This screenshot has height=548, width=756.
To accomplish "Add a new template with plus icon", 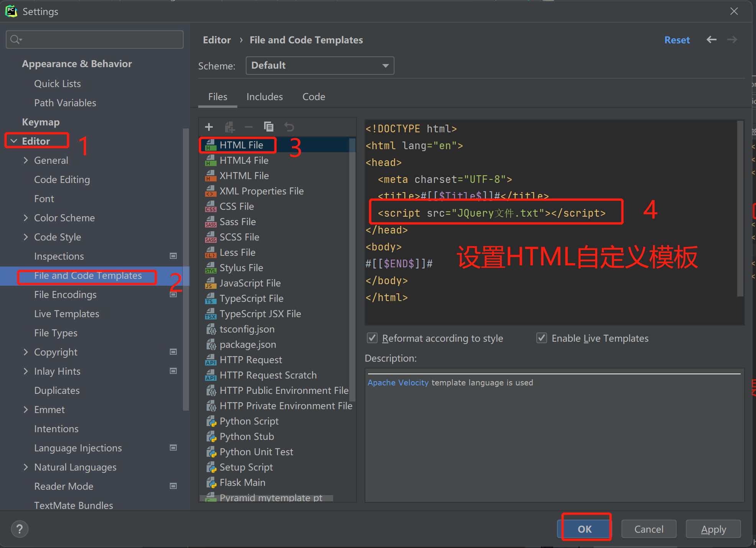I will 209,127.
